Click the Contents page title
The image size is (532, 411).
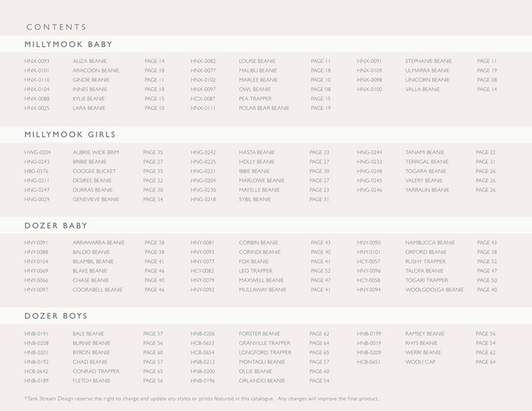[x=56, y=27]
